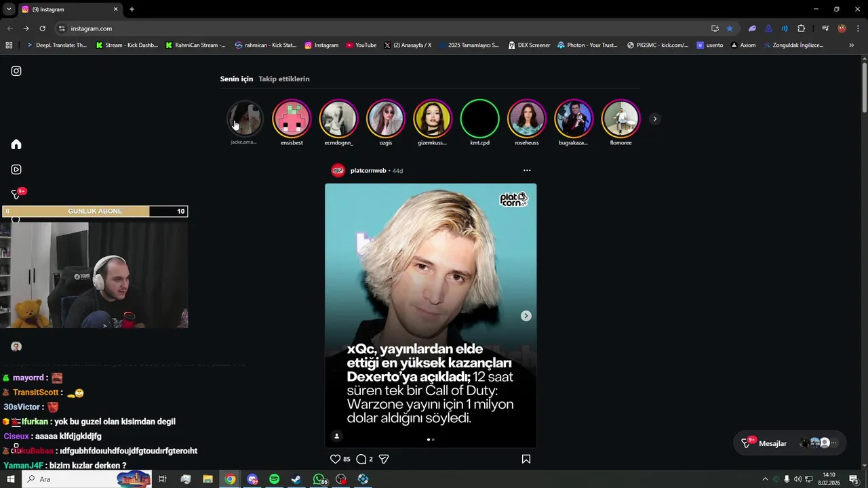Open comments on the platcornweb post
This screenshot has width=868, height=488.
[x=361, y=459]
